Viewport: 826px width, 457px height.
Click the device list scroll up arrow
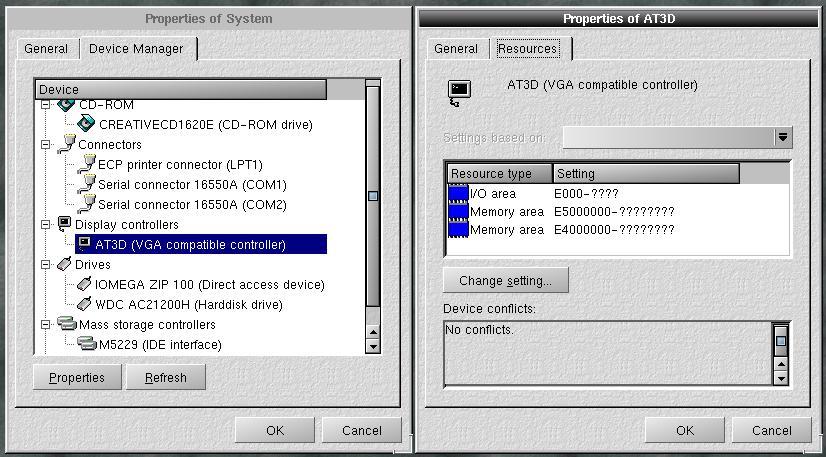(x=373, y=332)
